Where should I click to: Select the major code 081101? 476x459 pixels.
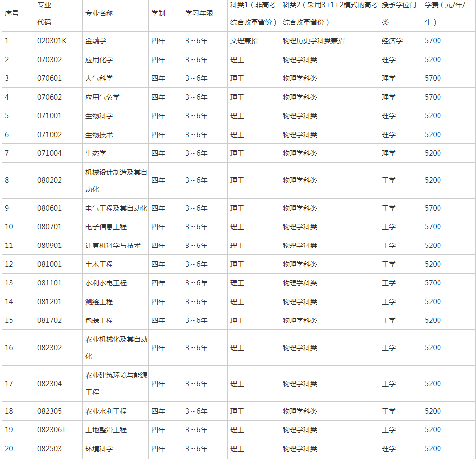tap(49, 283)
